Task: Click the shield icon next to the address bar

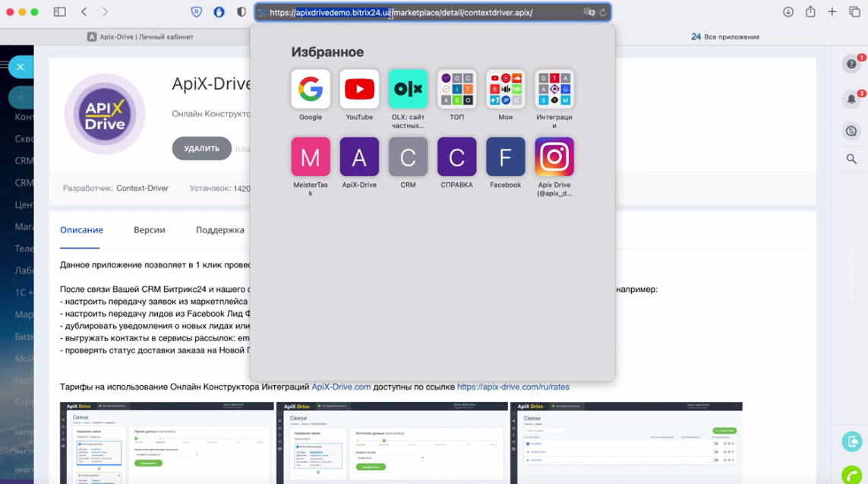Action: click(241, 11)
